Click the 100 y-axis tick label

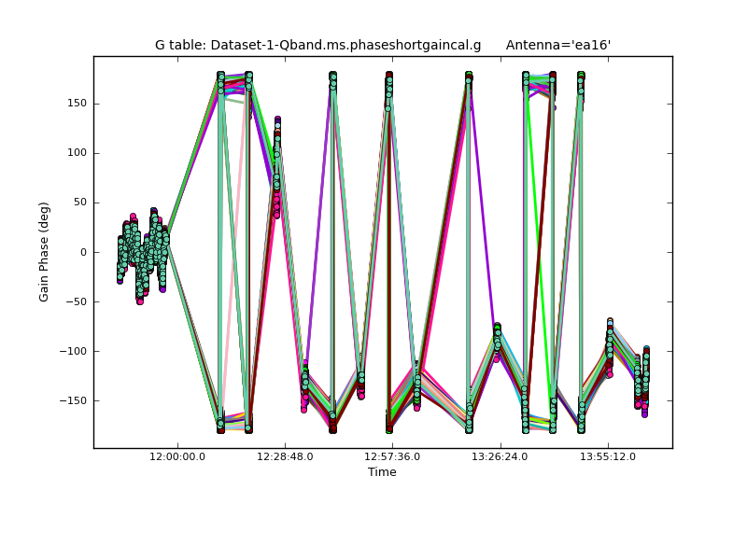click(76, 153)
